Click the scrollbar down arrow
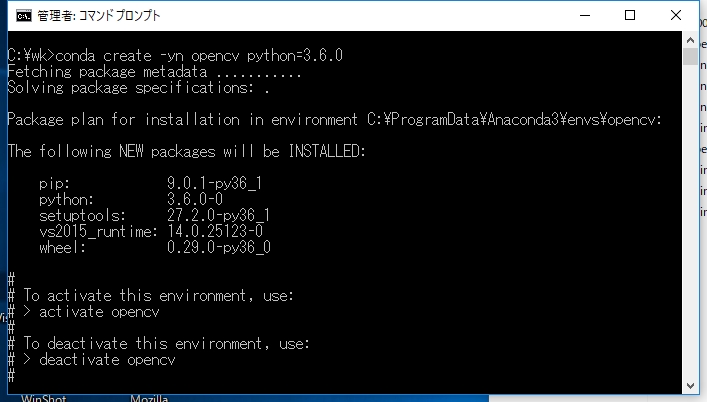Image resolution: width=707 pixels, height=402 pixels. [x=690, y=386]
